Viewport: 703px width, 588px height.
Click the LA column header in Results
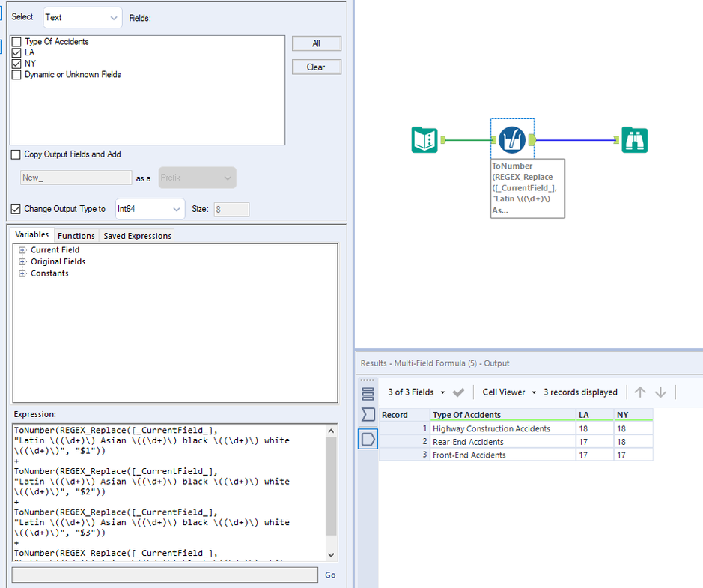[x=594, y=415]
